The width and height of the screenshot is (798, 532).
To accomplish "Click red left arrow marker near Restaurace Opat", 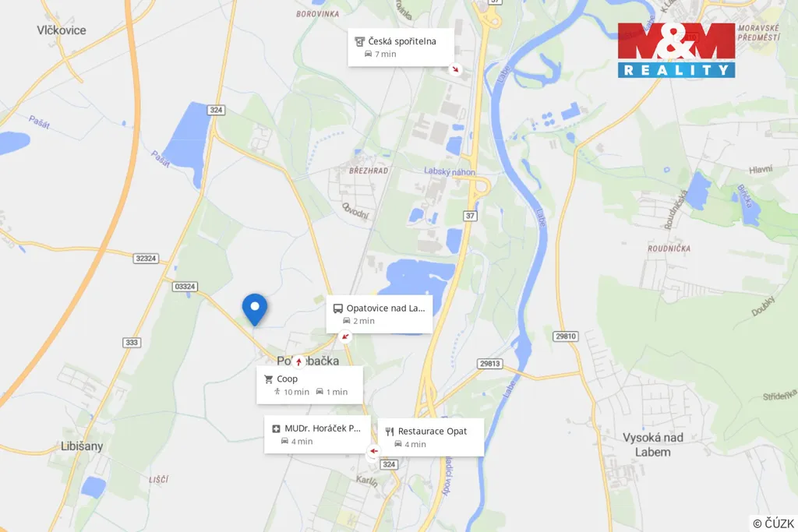I will coord(374,451).
